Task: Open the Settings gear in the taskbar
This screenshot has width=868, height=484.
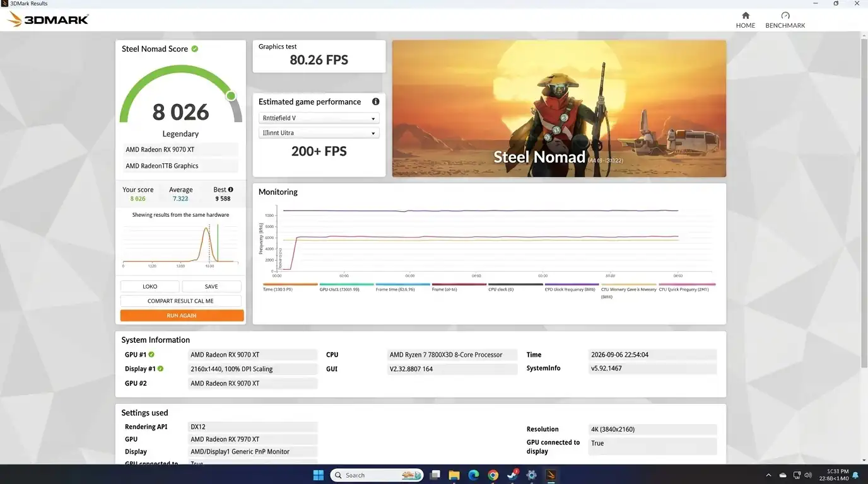Action: (x=531, y=475)
